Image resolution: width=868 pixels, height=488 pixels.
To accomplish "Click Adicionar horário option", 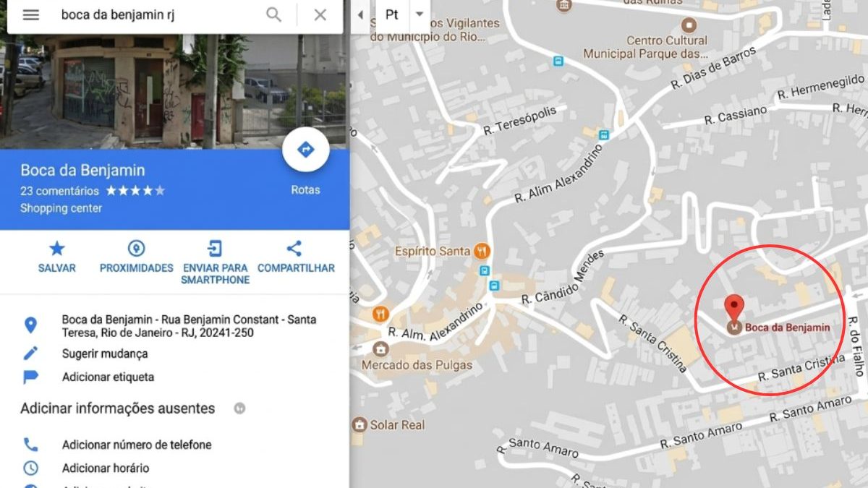I will pos(106,468).
